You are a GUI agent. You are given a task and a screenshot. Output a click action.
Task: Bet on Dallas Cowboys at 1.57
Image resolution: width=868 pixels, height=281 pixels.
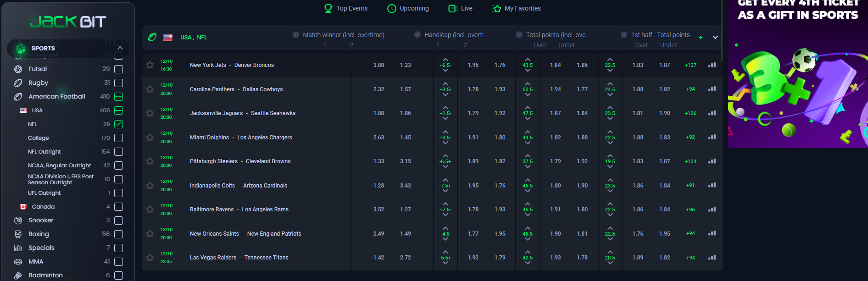pyautogui.click(x=405, y=89)
